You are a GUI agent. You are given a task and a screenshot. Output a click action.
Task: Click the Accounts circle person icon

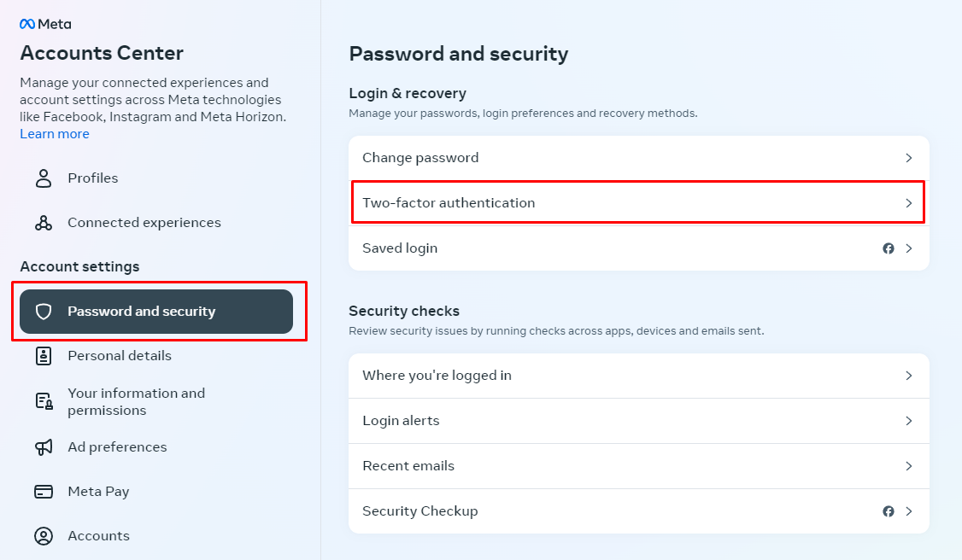(x=44, y=536)
